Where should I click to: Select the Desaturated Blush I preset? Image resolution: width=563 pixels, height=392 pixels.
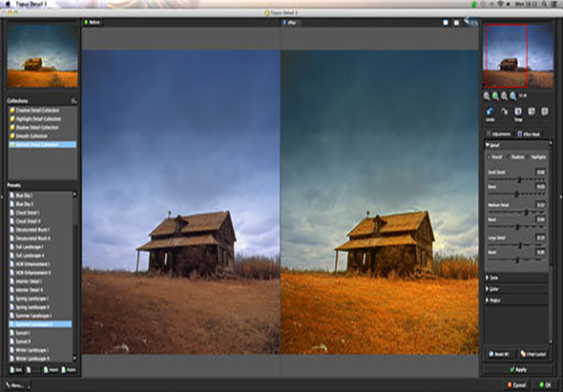click(40, 230)
